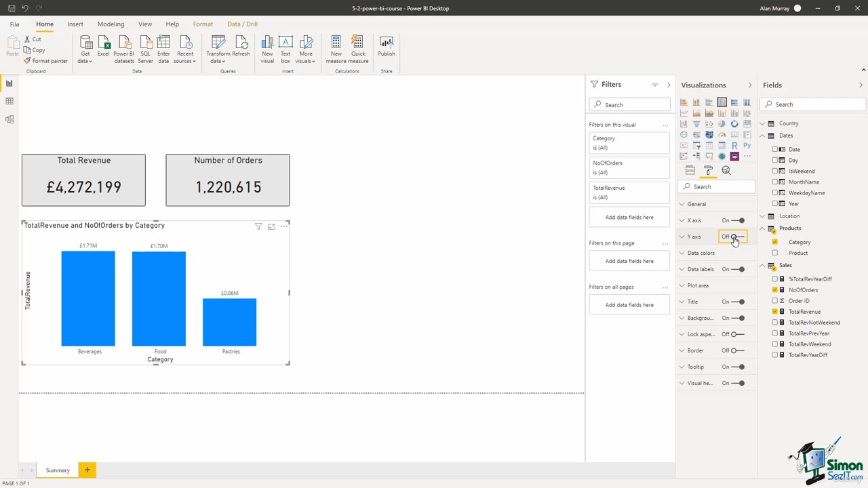The image size is (868, 488).
Task: Select the R script visual
Action: (734, 146)
